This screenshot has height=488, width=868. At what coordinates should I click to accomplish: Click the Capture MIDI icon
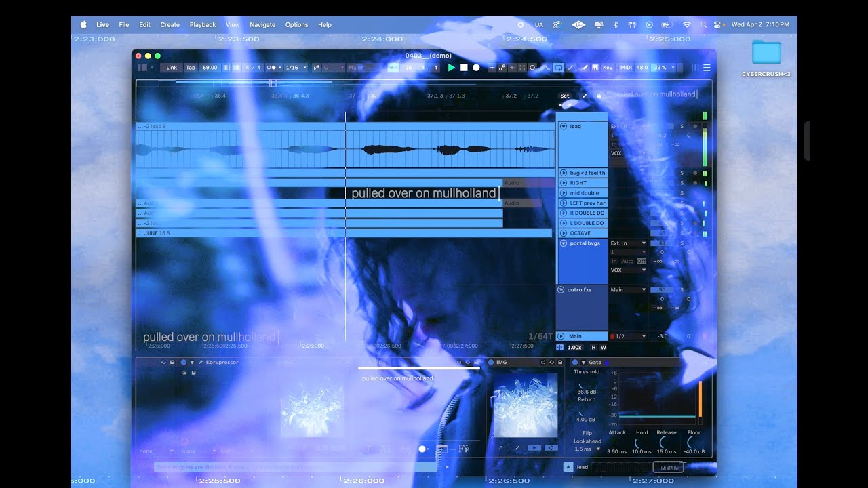522,68
